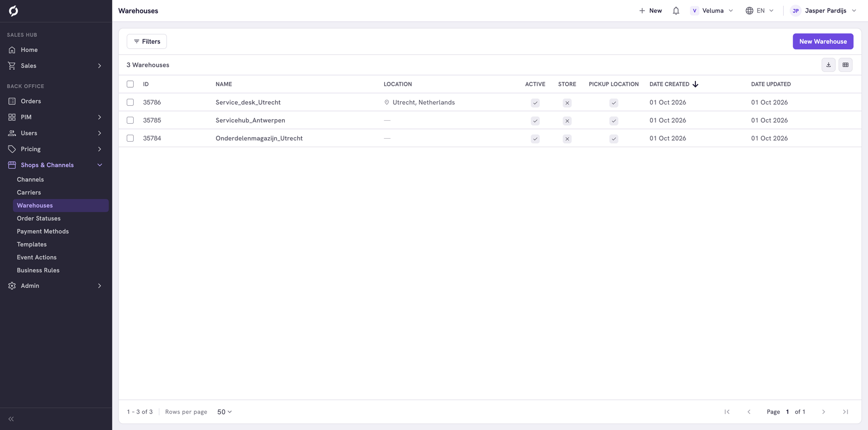Download the warehouses list
This screenshot has height=430, width=868.
[829, 65]
